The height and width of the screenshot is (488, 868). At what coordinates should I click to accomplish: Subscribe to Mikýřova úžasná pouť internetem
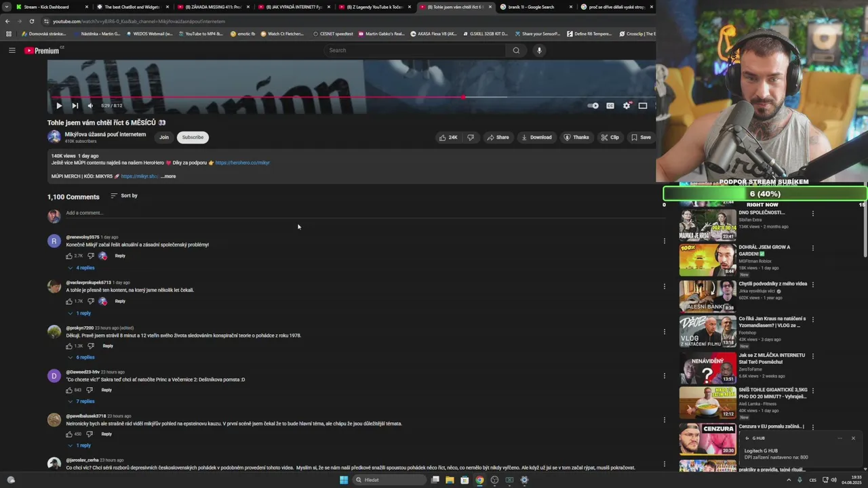pos(193,138)
